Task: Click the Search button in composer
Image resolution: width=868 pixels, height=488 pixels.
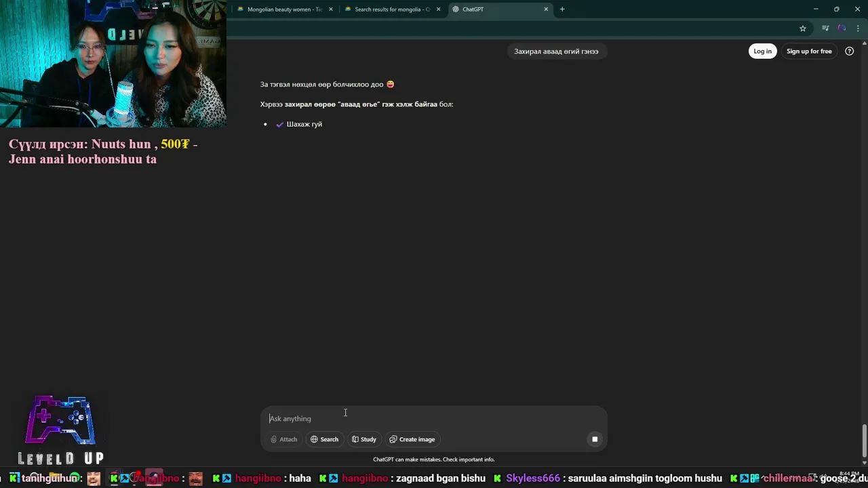Action: 324,439
